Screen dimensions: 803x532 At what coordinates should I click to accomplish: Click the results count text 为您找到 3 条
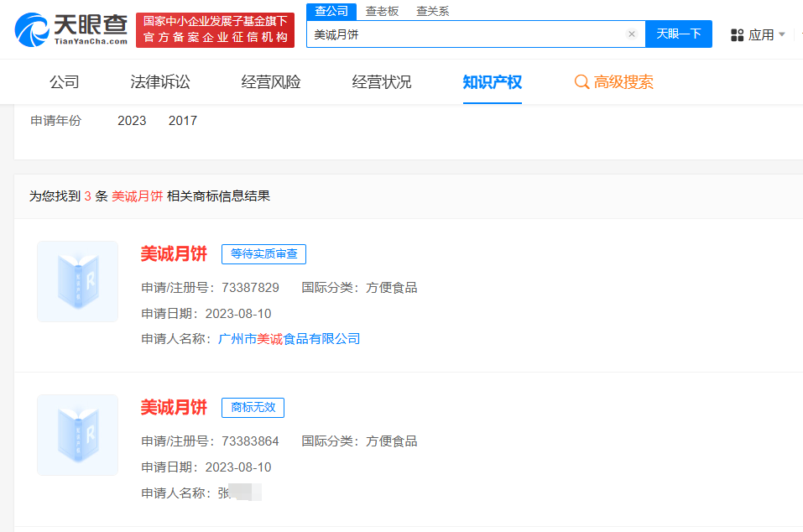tap(69, 196)
